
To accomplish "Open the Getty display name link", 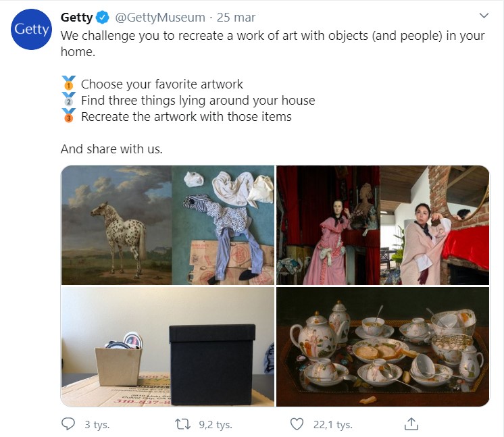I will (x=76, y=18).
